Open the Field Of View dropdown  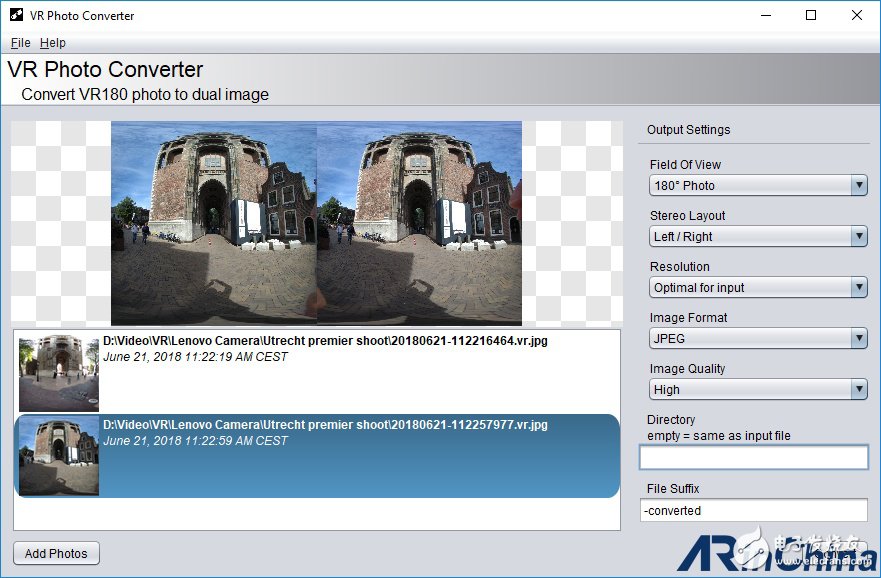pos(757,185)
